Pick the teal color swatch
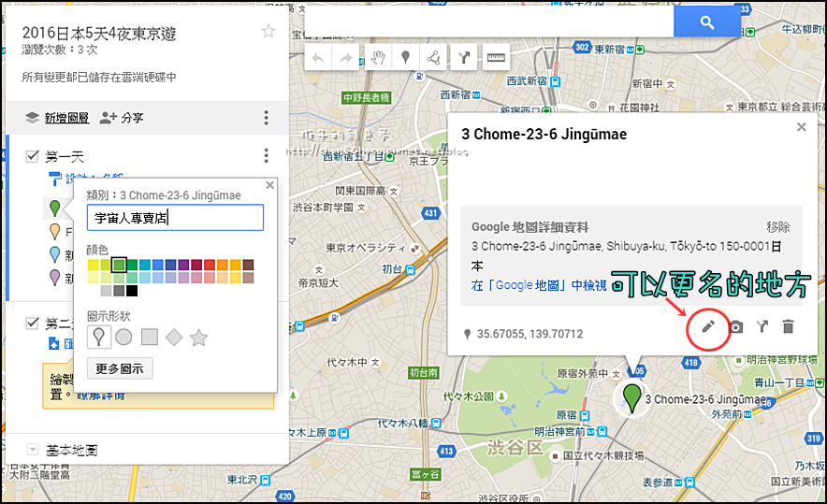The image size is (827, 504). (145, 265)
